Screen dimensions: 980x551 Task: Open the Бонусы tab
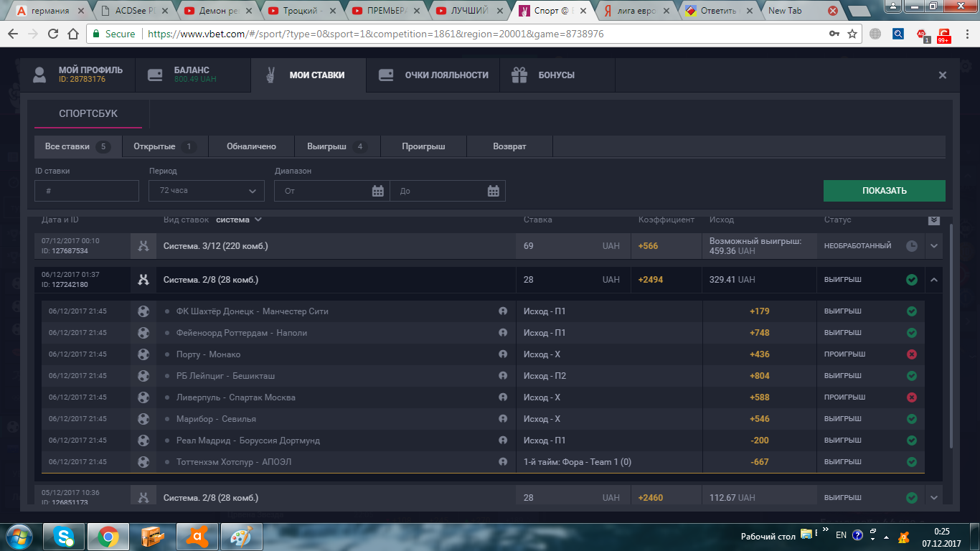point(557,75)
